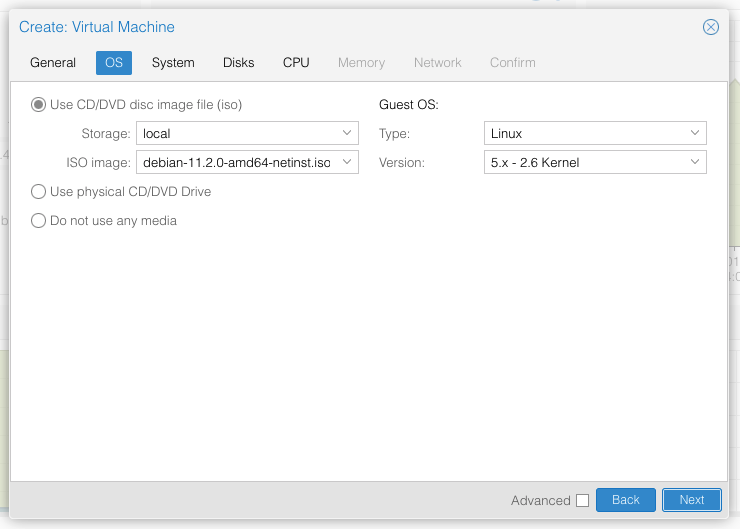Open the ISO image dropdown arrow

[347, 162]
